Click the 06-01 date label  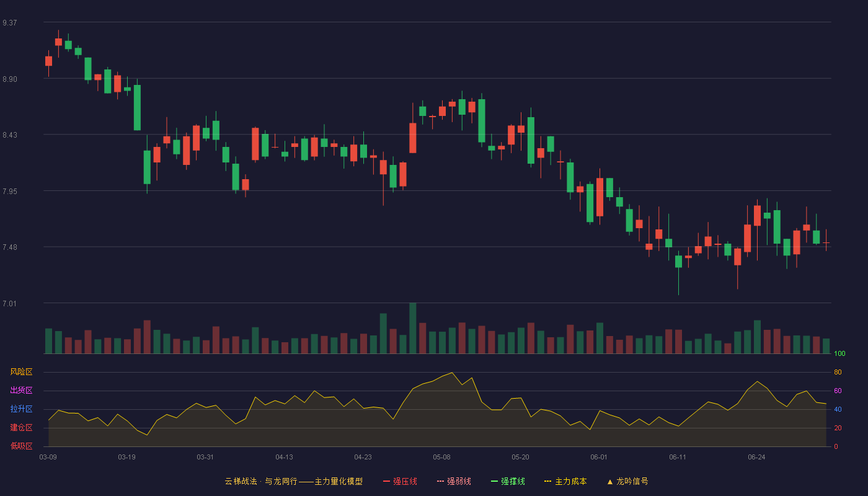click(x=600, y=457)
